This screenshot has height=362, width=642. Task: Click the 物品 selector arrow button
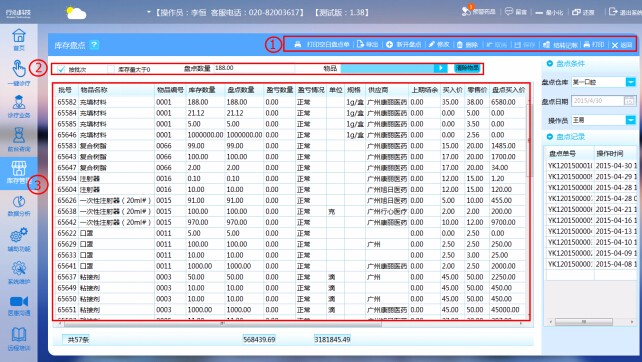441,68
